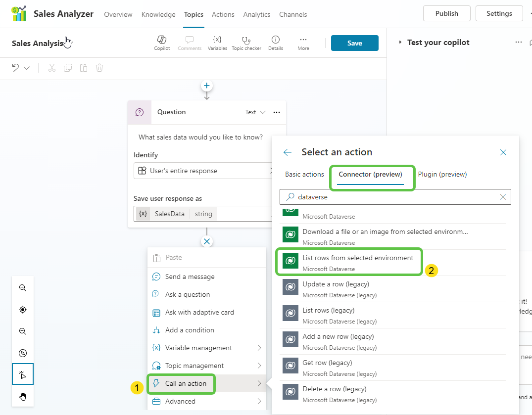This screenshot has height=415, width=532.
Task: Click the zoom in canvas icon
Action: tap(23, 288)
